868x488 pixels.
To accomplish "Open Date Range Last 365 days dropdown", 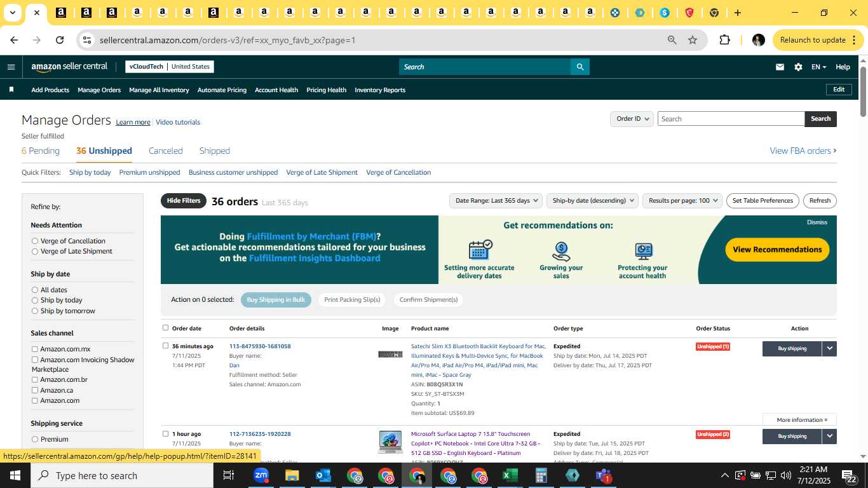I will (496, 201).
